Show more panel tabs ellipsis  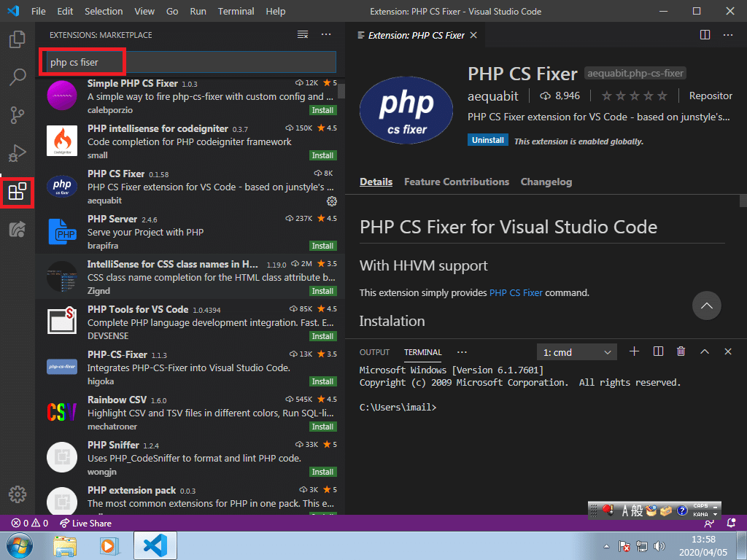click(462, 352)
